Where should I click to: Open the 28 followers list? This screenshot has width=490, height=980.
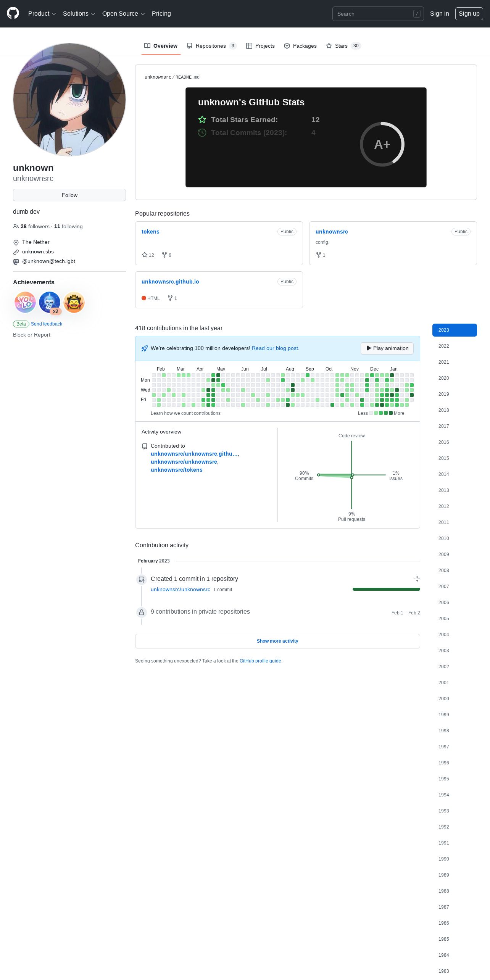(x=35, y=226)
